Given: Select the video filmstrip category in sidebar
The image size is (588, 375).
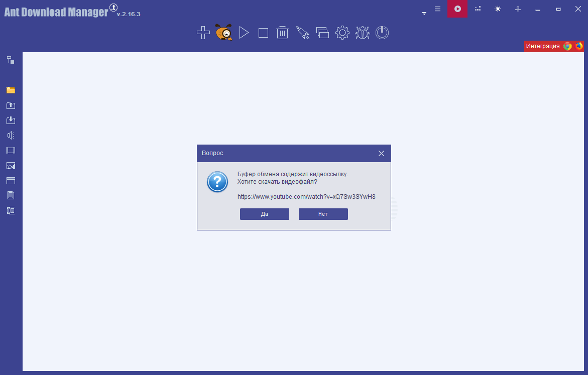Looking at the screenshot, I should tap(11, 151).
